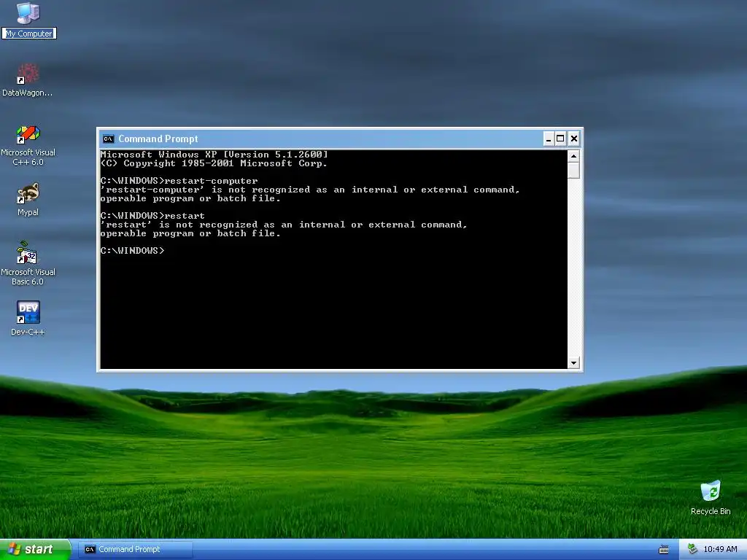The height and width of the screenshot is (560, 747).
Task: Click the Command Prompt scrollbar thumb
Action: click(x=573, y=171)
